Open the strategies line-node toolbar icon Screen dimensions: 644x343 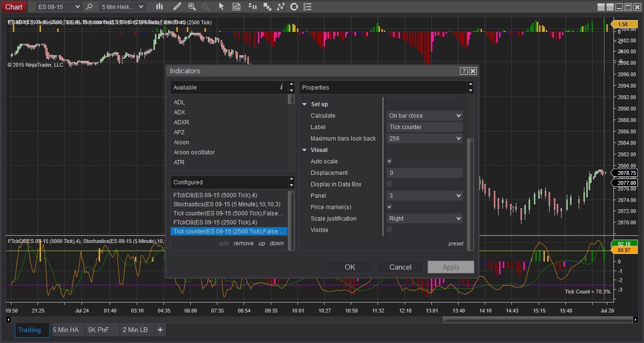tap(281, 7)
